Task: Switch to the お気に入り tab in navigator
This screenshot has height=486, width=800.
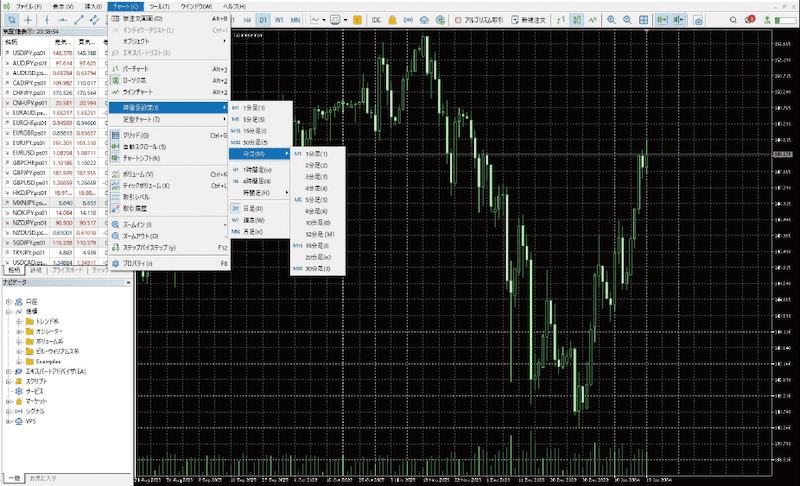Action: click(48, 478)
